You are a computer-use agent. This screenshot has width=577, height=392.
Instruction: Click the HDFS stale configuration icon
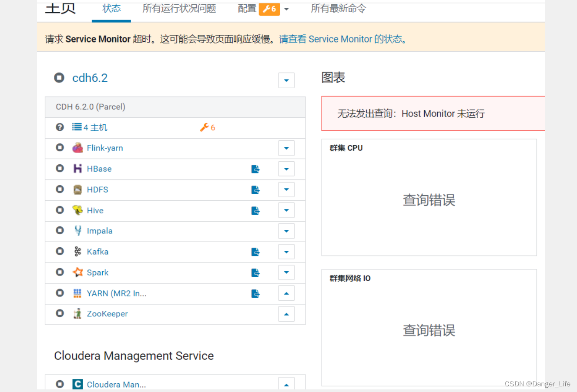[x=256, y=190]
